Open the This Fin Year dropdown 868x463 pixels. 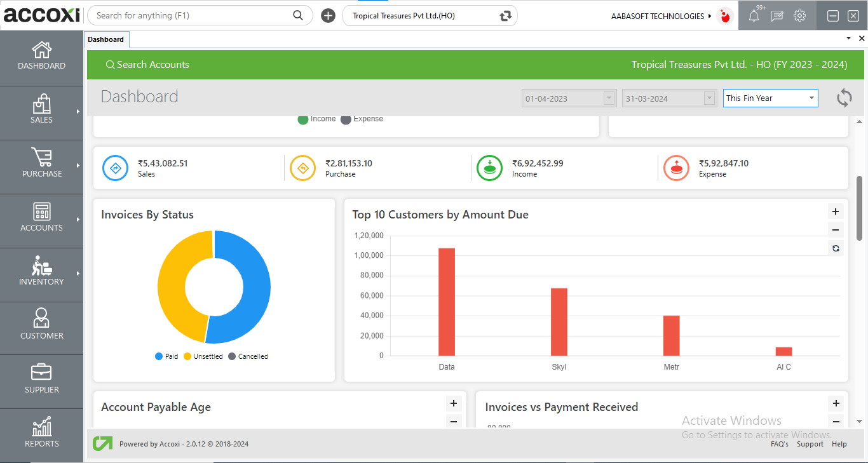point(770,98)
